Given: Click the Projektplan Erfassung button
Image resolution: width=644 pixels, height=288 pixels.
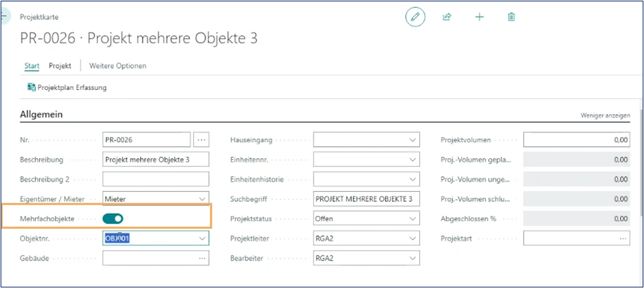Looking at the screenshot, I should tap(67, 87).
